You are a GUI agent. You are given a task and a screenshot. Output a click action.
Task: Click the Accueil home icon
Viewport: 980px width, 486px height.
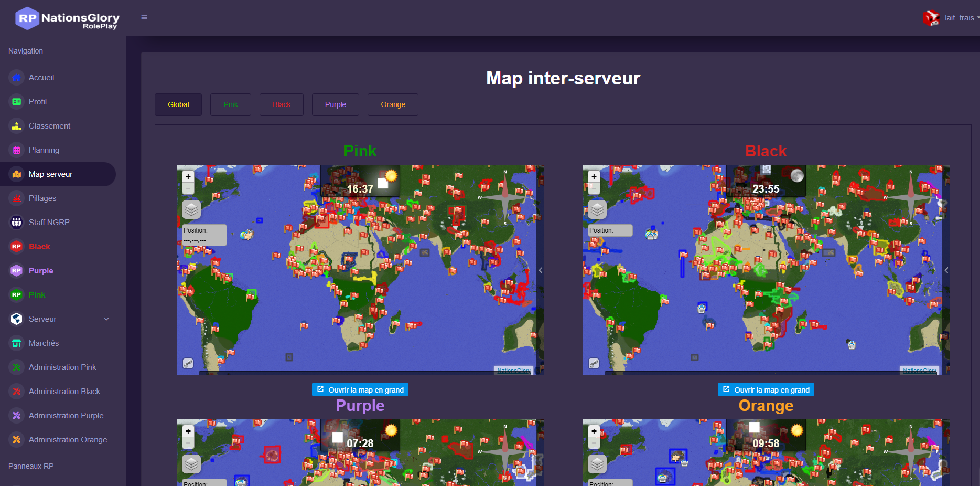click(x=17, y=78)
